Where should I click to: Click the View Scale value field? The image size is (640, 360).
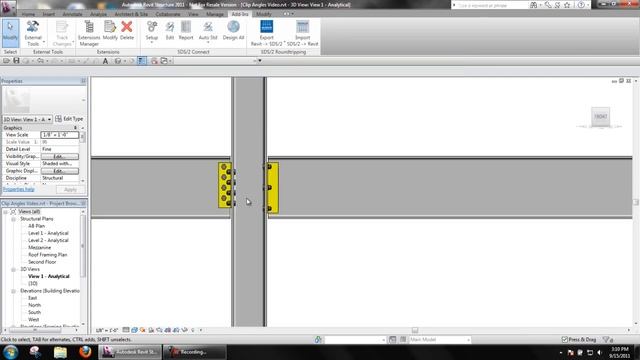pyautogui.click(x=60, y=135)
